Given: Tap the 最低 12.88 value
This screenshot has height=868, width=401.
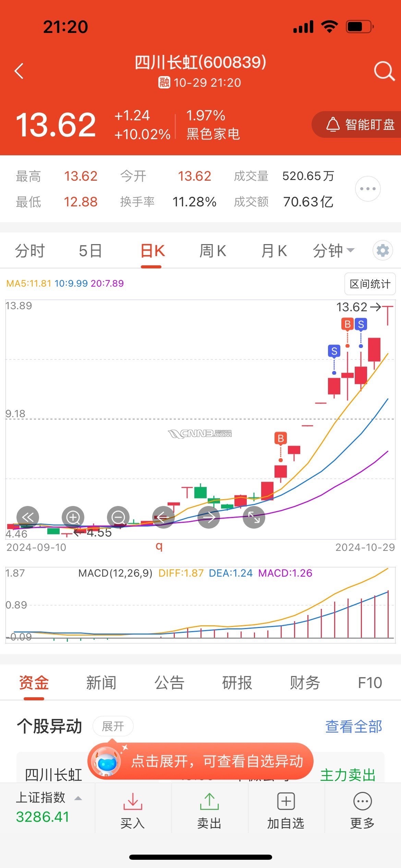Looking at the screenshot, I should tap(81, 202).
